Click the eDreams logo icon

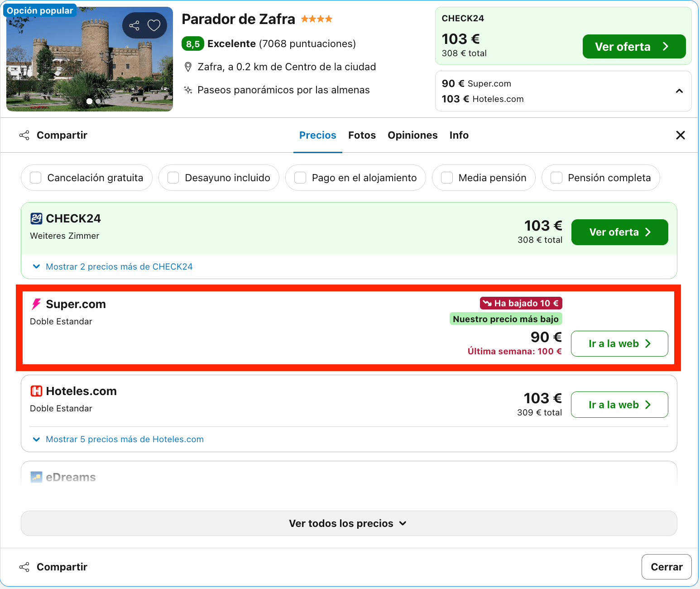(x=36, y=477)
